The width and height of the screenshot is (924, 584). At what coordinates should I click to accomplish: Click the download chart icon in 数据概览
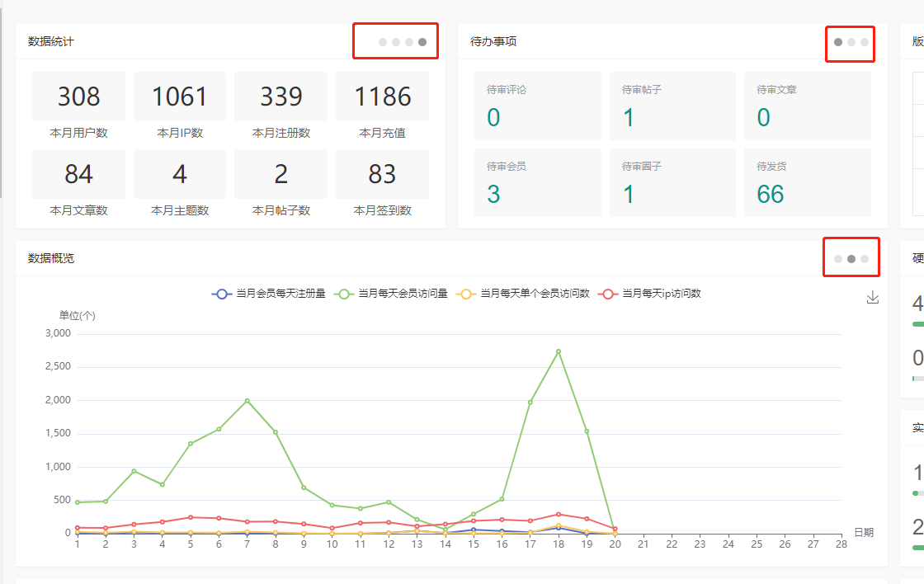click(873, 298)
